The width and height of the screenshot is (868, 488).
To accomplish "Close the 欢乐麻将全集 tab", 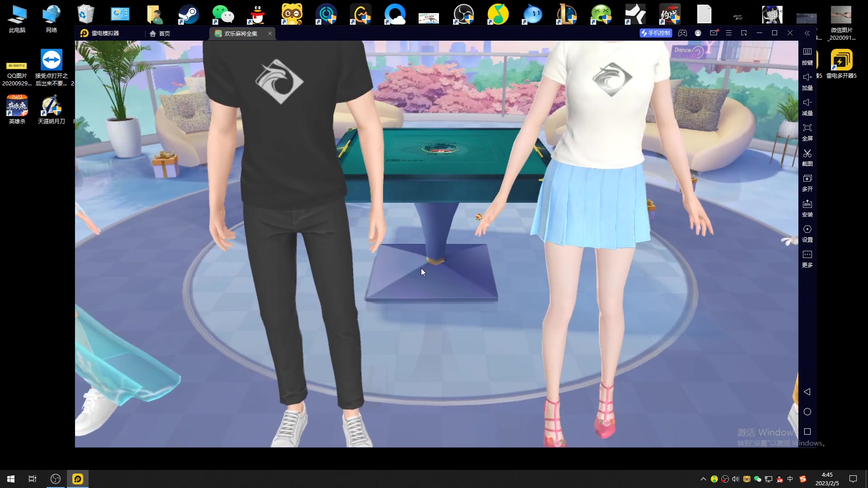I will pyautogui.click(x=270, y=33).
